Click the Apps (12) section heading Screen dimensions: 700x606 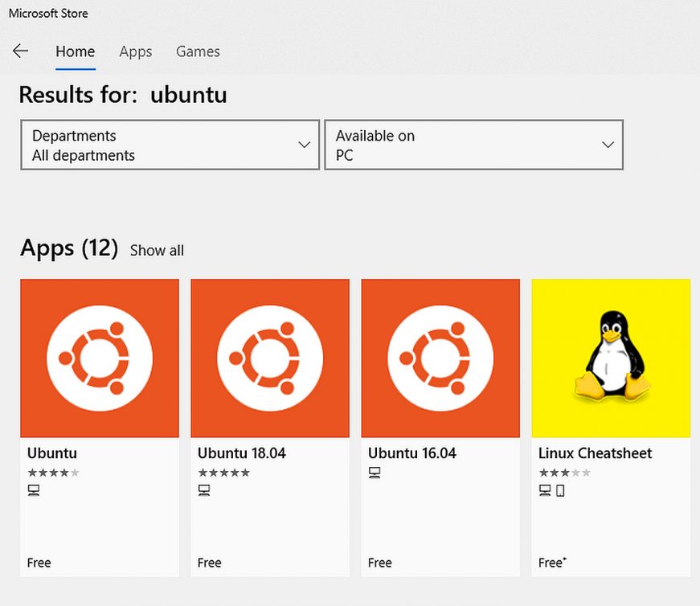click(69, 248)
